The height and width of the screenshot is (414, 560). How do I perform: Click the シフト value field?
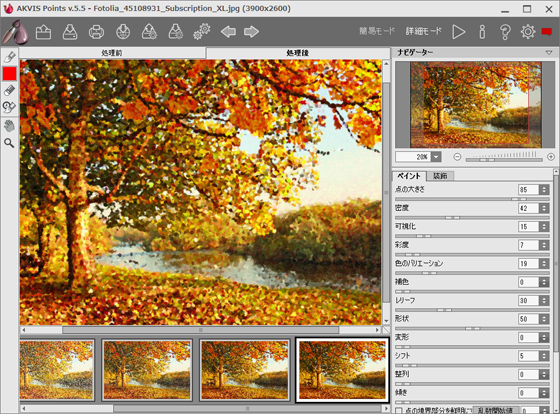[x=528, y=356]
